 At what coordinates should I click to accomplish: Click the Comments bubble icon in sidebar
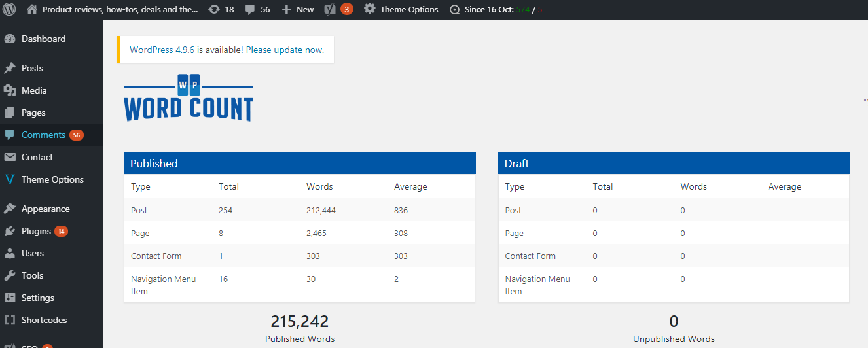(10, 135)
